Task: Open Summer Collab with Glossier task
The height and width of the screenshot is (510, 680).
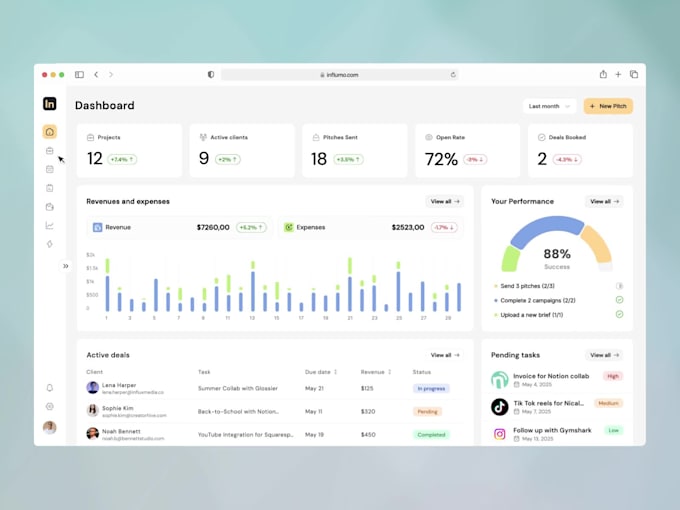Action: tap(238, 388)
